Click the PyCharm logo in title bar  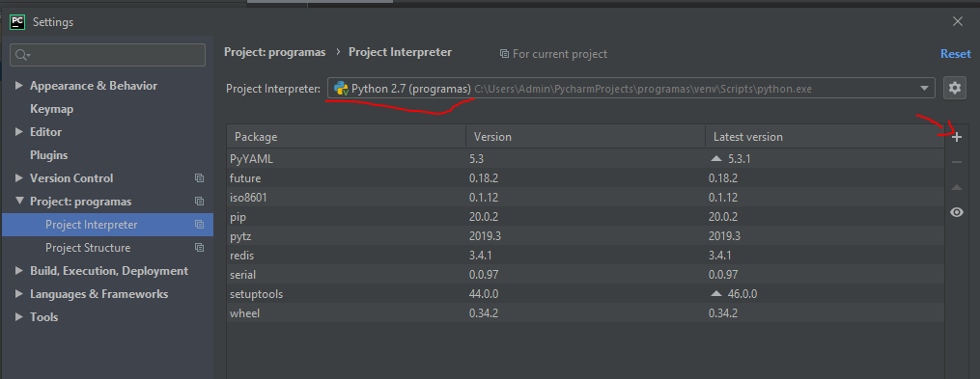17,22
